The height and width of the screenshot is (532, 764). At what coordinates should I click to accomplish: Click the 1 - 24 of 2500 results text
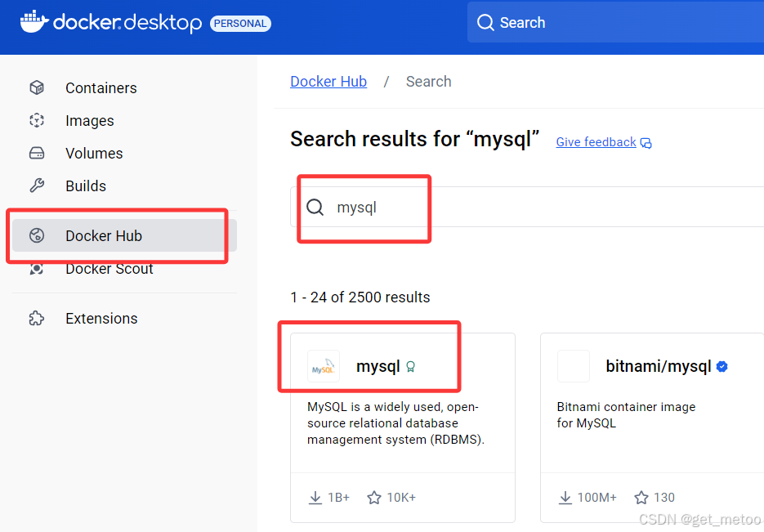click(x=360, y=297)
